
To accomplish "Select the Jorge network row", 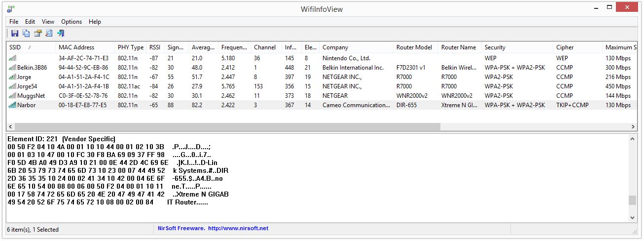I will (322, 77).
